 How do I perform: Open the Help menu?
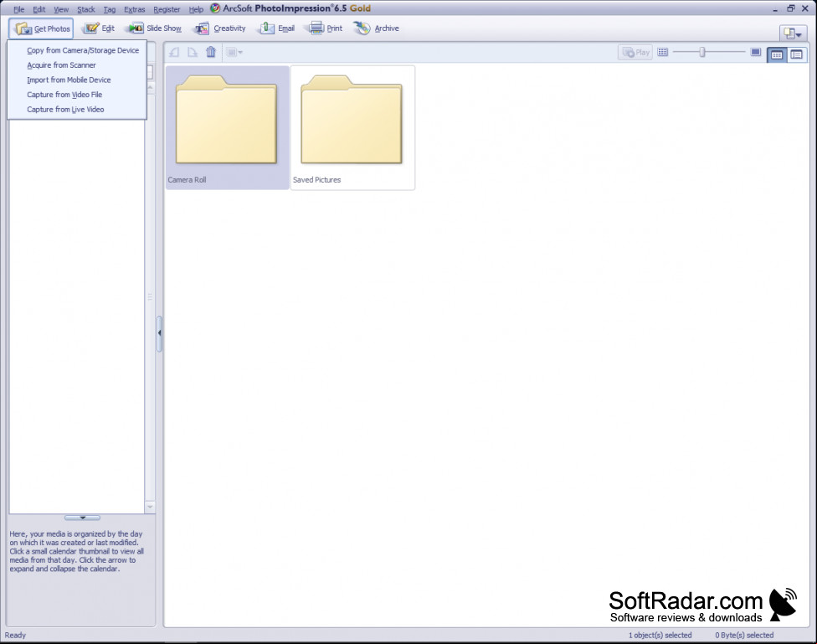[x=196, y=9]
